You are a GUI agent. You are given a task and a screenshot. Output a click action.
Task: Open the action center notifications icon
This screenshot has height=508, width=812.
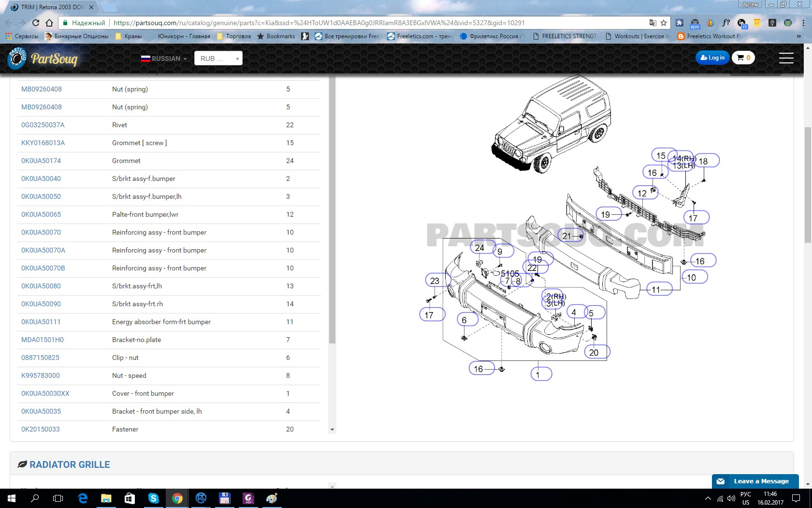(796, 498)
